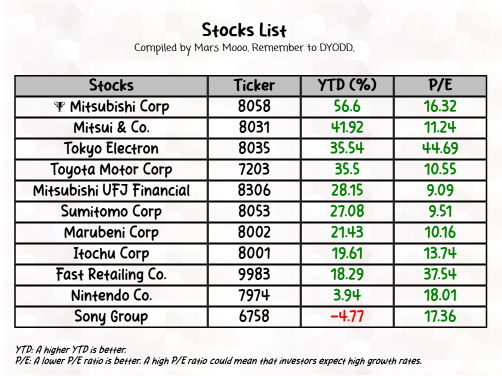Viewport: 502px width, 376px height.
Task: Select the Compiled by Mars Mooo subtitle
Action: [244, 48]
